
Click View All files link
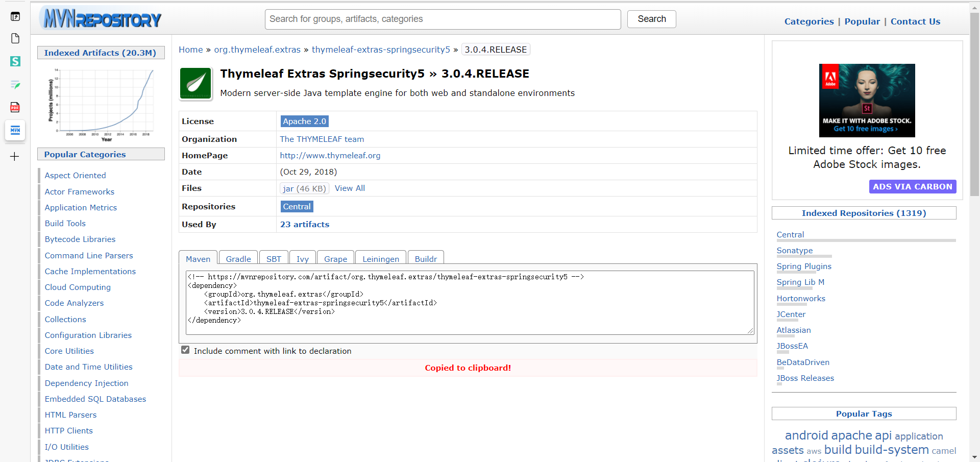click(x=350, y=188)
